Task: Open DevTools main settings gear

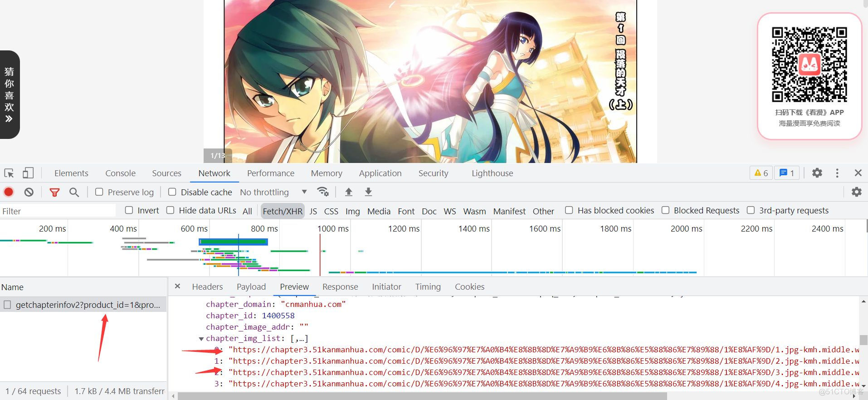Action: (x=817, y=173)
